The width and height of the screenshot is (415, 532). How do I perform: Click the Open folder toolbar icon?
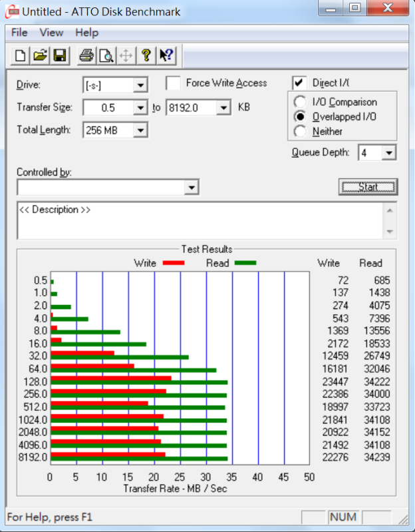point(40,55)
